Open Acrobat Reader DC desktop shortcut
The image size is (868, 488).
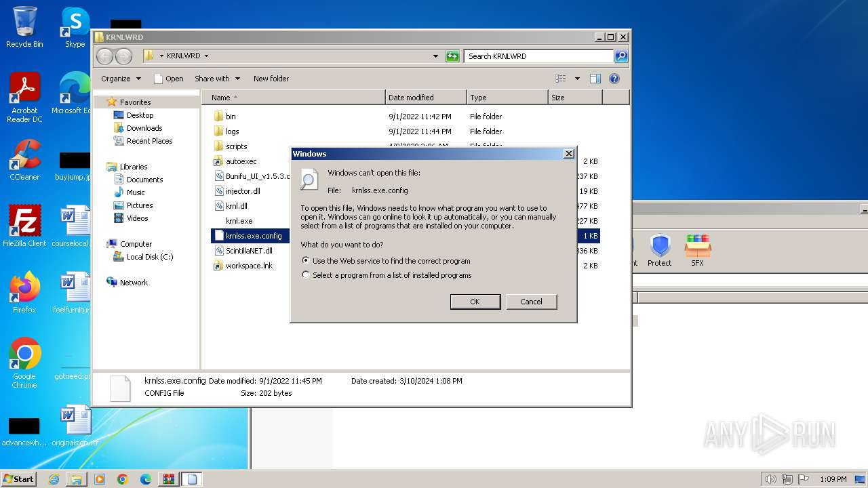click(x=24, y=98)
